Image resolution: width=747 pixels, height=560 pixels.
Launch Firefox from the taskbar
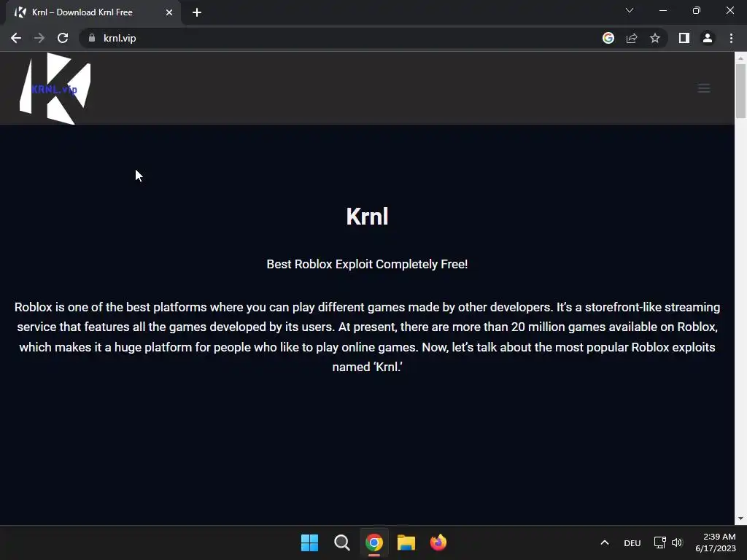tap(438, 542)
